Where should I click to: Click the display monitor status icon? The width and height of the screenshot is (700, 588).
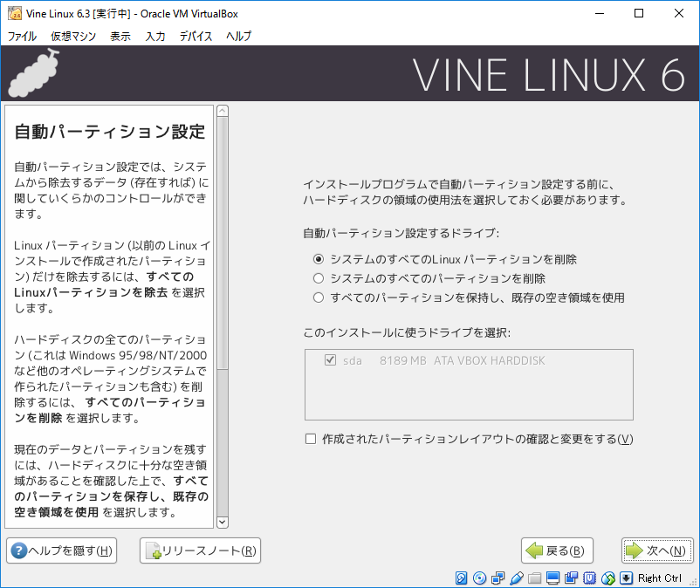[x=552, y=578]
